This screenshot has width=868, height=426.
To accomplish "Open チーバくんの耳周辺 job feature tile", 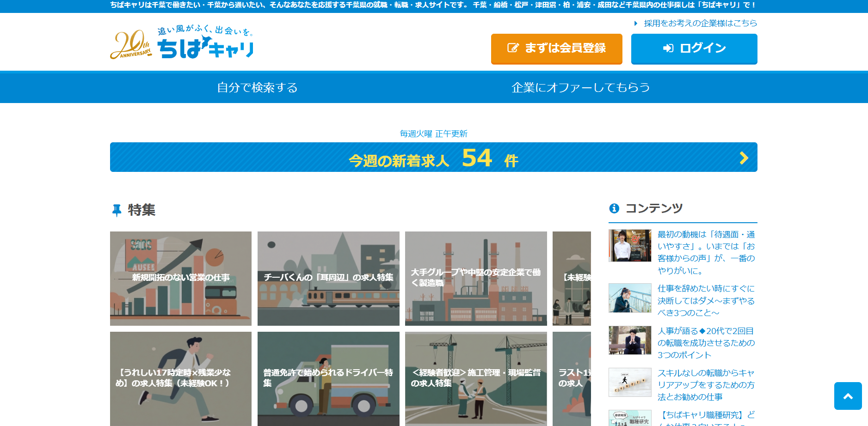I will pos(328,278).
